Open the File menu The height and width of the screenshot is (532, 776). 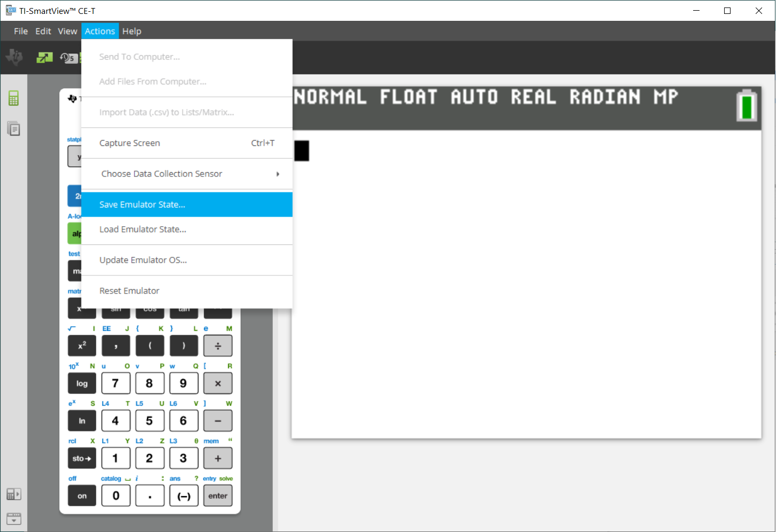tap(21, 31)
